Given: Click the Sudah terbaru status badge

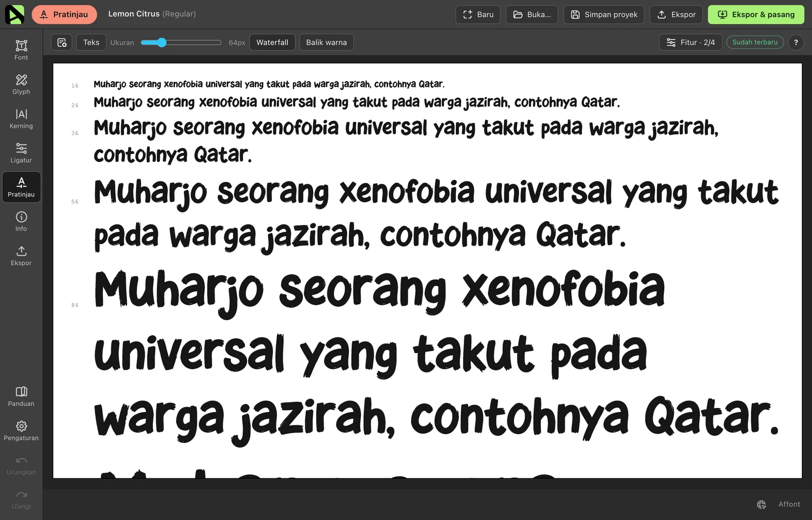Looking at the screenshot, I should 755,43.
